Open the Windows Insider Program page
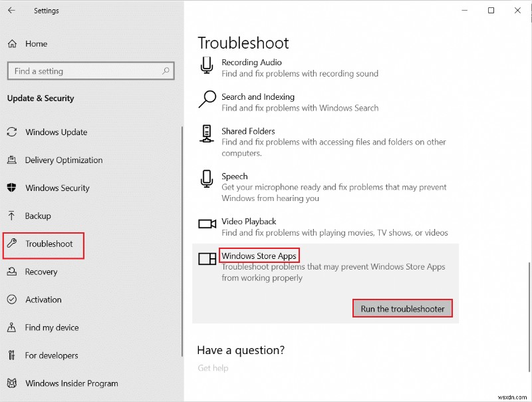The image size is (532, 402). point(71,383)
